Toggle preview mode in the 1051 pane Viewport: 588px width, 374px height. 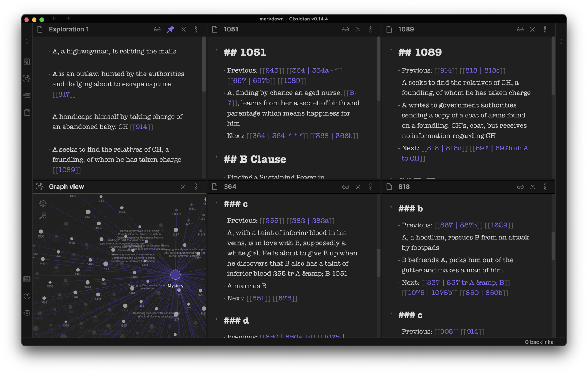pyautogui.click(x=346, y=29)
